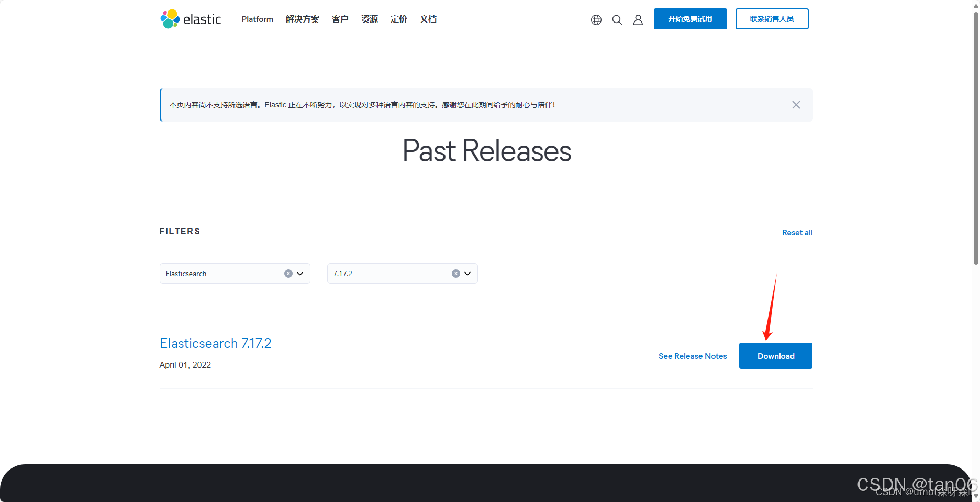
Task: Open the user account icon
Action: coord(638,20)
